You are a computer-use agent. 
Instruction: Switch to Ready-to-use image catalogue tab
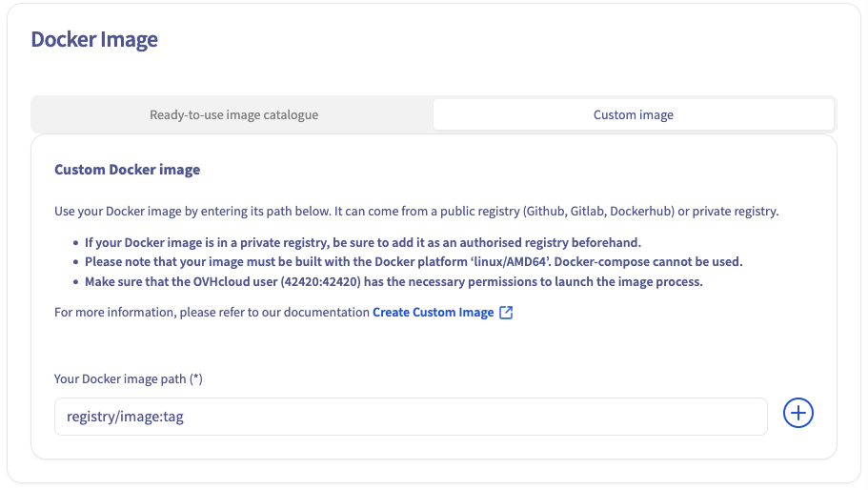pos(233,115)
